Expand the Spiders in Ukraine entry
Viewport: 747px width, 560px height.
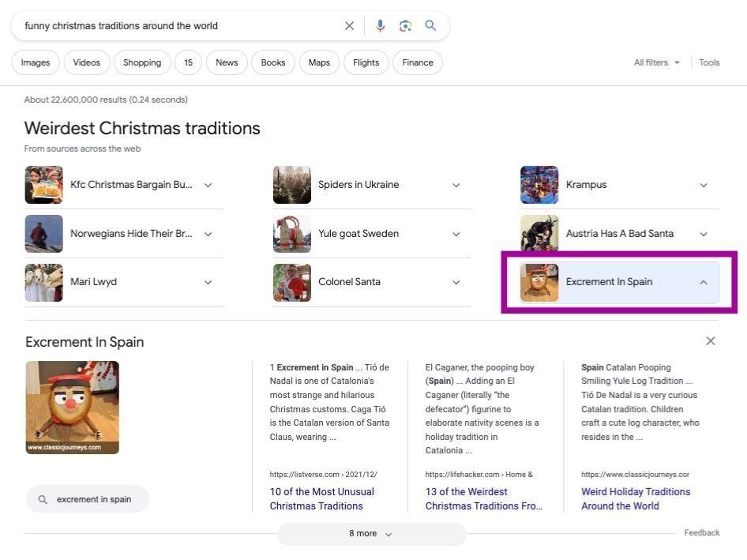click(456, 184)
